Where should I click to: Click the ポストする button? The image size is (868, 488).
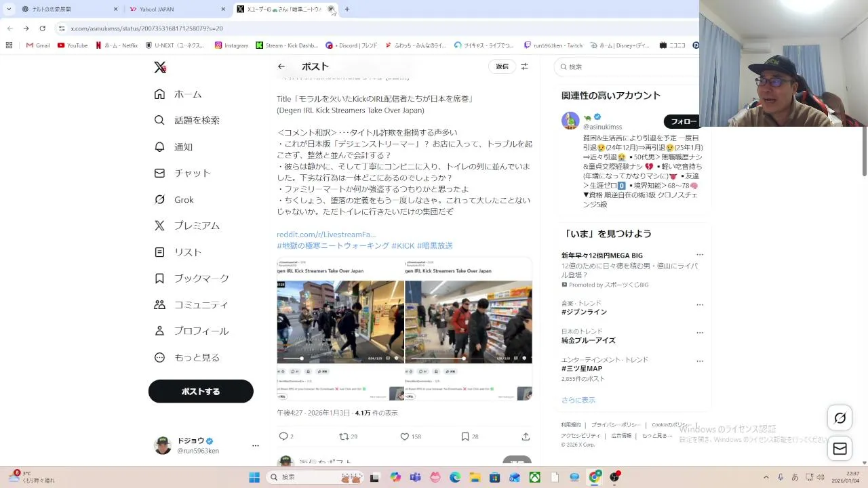point(201,392)
